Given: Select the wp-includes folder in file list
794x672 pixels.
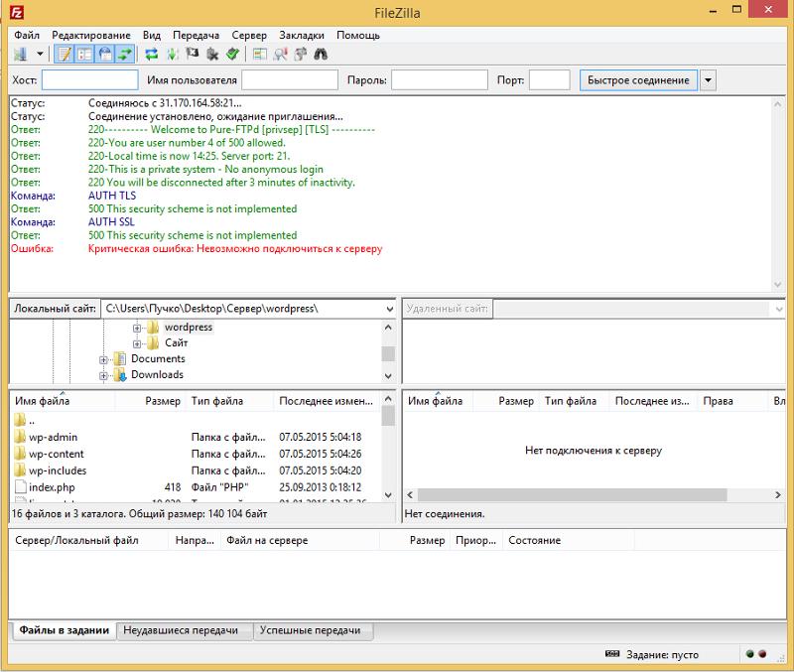Looking at the screenshot, I should (58, 470).
